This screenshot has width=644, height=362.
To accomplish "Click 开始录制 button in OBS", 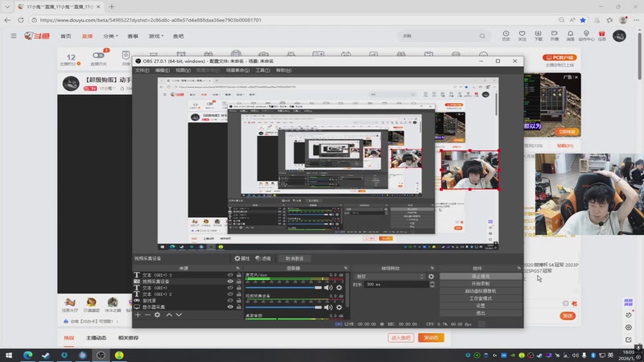I will [x=481, y=284].
